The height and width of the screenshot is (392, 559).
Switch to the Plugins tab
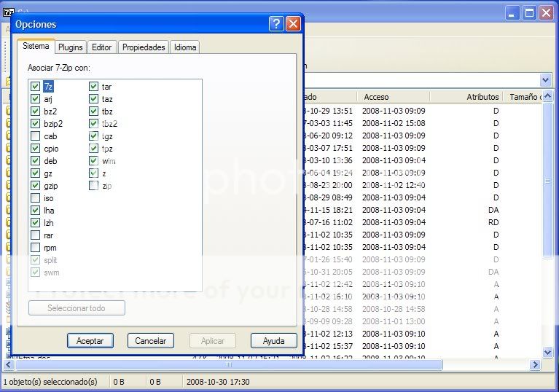coord(70,47)
